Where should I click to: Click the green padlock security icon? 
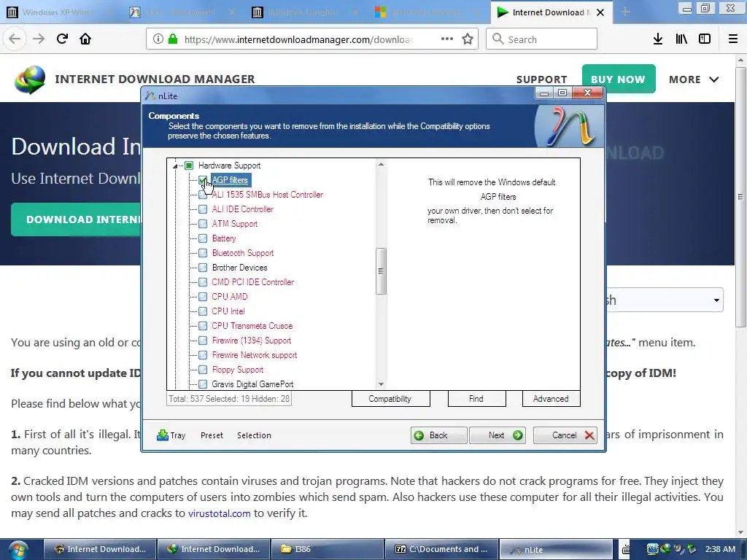(173, 39)
